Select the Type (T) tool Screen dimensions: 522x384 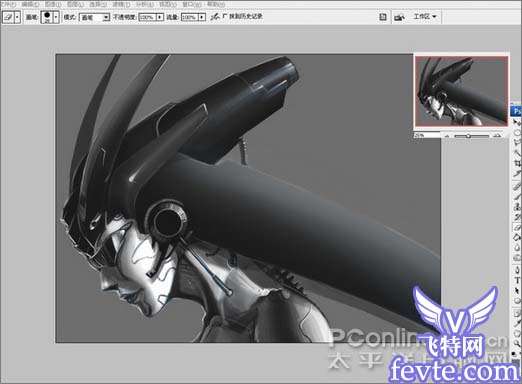pos(517,281)
